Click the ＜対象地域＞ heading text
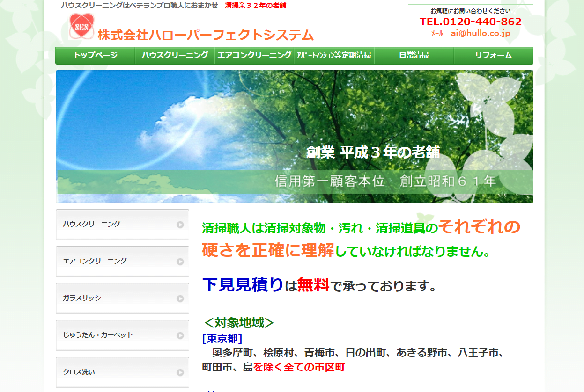The height and width of the screenshot is (392, 584). click(x=239, y=323)
